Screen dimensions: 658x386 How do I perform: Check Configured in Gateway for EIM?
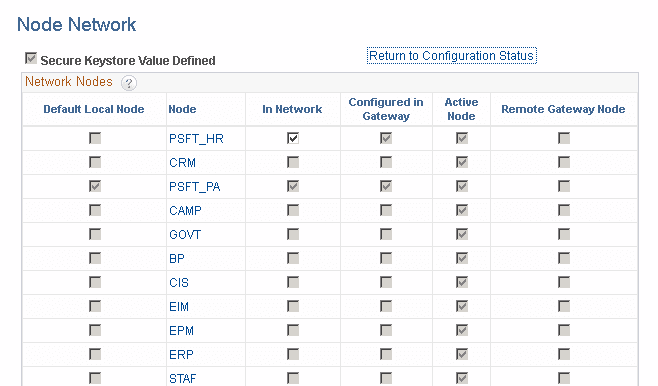pyautogui.click(x=386, y=306)
